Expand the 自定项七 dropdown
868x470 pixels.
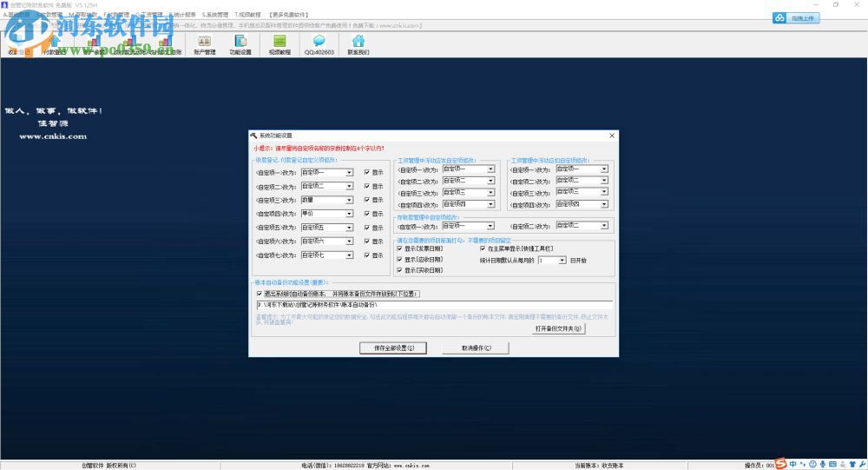tap(349, 255)
